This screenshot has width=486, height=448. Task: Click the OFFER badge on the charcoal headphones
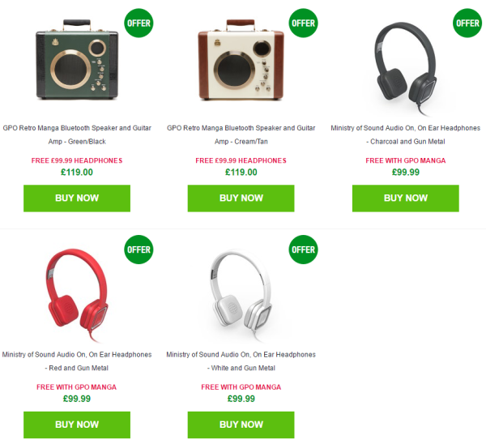[x=467, y=23]
